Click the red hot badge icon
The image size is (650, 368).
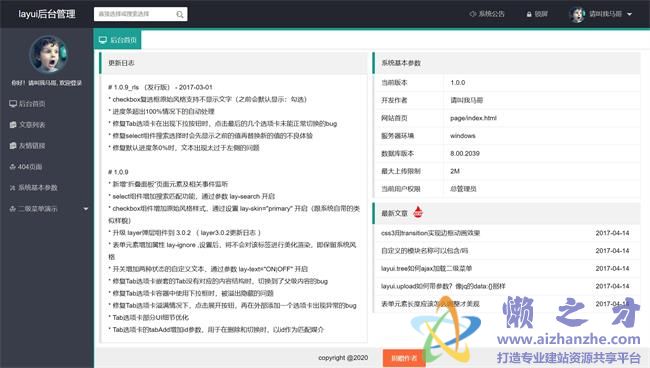click(418, 212)
